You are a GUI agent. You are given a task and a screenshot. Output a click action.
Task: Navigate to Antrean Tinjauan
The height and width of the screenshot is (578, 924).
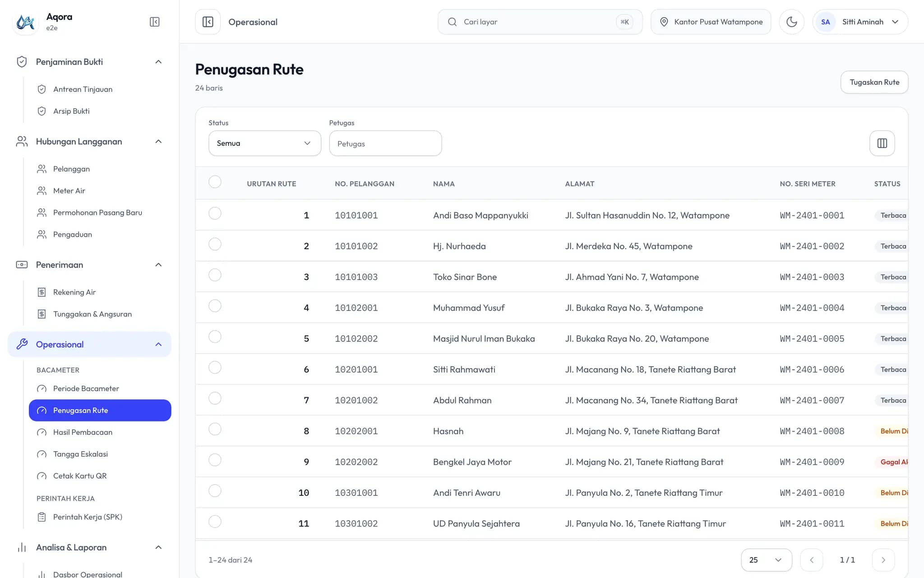pyautogui.click(x=100, y=89)
